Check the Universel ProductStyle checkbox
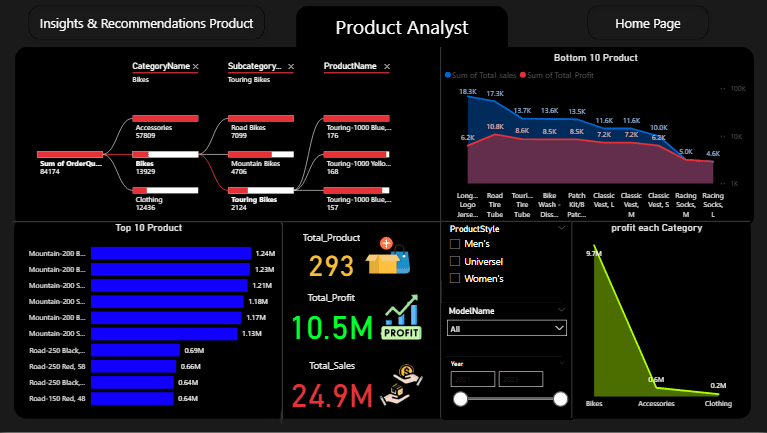 pyautogui.click(x=455, y=261)
